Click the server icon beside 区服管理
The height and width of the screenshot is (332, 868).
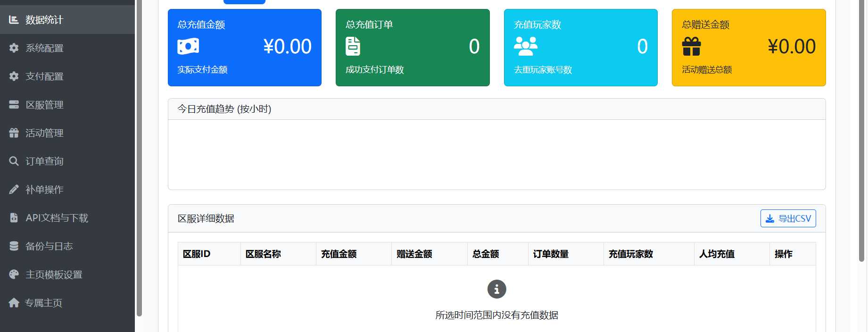(14, 105)
